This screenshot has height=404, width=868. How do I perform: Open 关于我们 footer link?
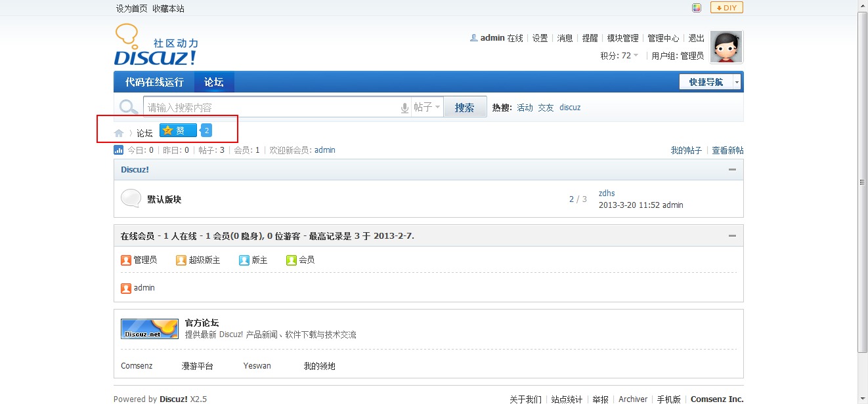[526, 399]
